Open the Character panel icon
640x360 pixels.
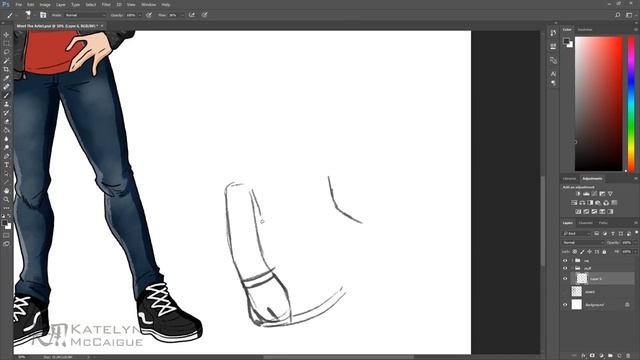[x=553, y=73]
